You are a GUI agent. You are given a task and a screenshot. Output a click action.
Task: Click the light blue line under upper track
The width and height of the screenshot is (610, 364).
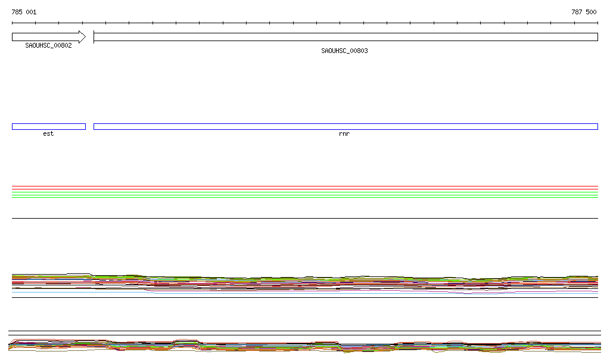pyautogui.click(x=304, y=293)
